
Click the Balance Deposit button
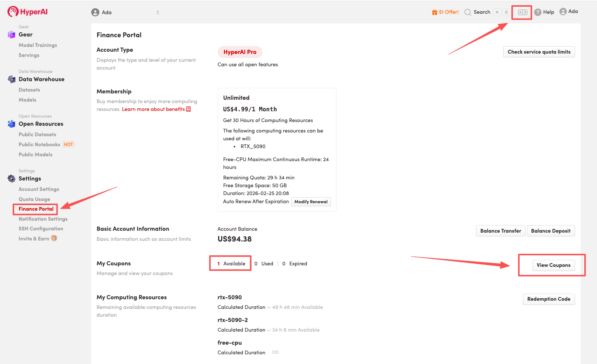click(x=550, y=231)
